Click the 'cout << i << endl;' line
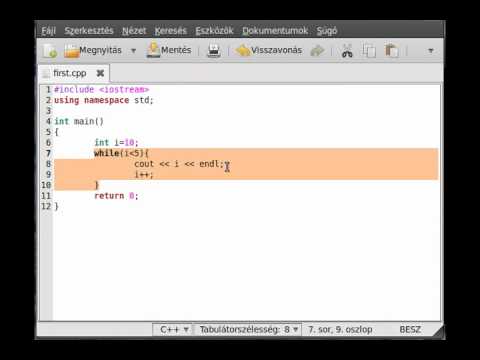This screenshot has width=480, height=360. point(179,164)
